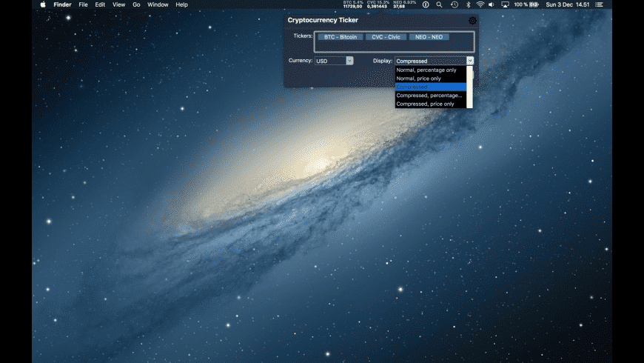Viewport: 644px width, 363px height.
Task: Open Notification Center list icon
Action: [x=600, y=4]
